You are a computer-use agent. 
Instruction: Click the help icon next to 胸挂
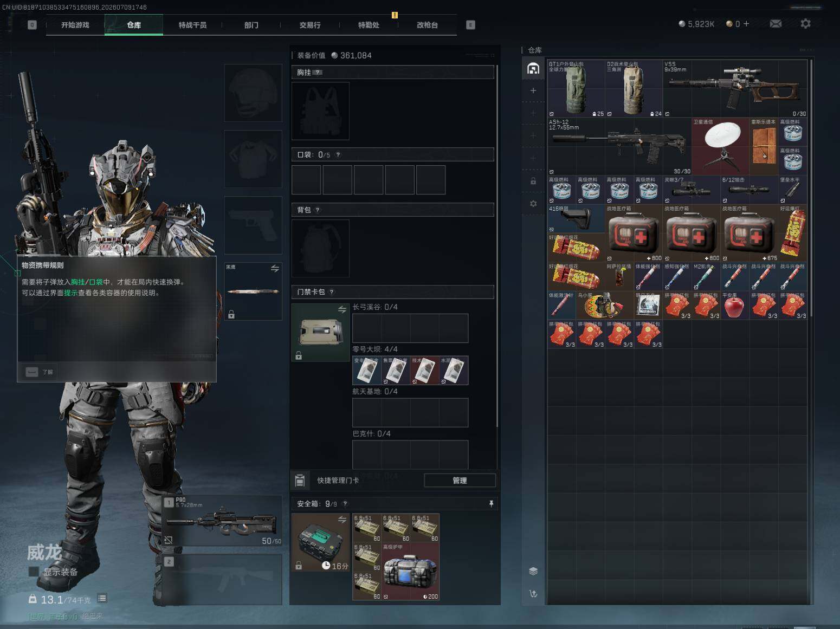click(318, 72)
